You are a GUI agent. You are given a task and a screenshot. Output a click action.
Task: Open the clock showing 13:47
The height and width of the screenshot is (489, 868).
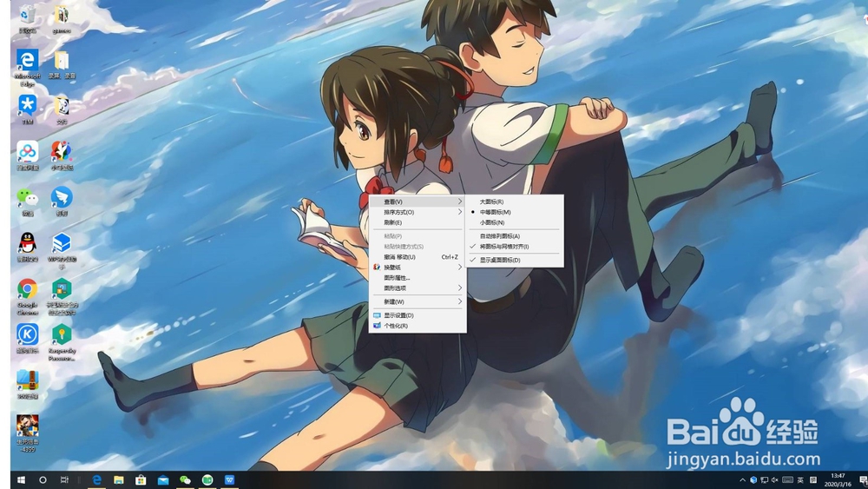pos(838,479)
